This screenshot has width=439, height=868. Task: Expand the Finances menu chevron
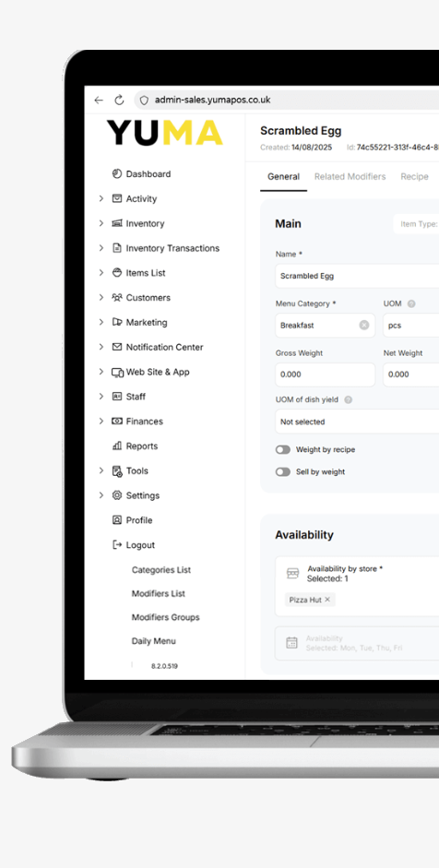101,422
